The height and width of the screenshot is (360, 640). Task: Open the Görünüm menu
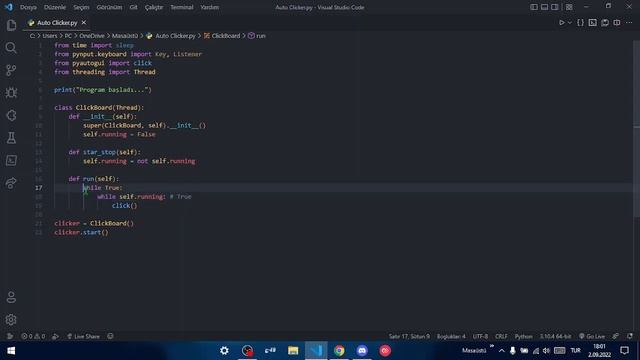(x=109, y=7)
